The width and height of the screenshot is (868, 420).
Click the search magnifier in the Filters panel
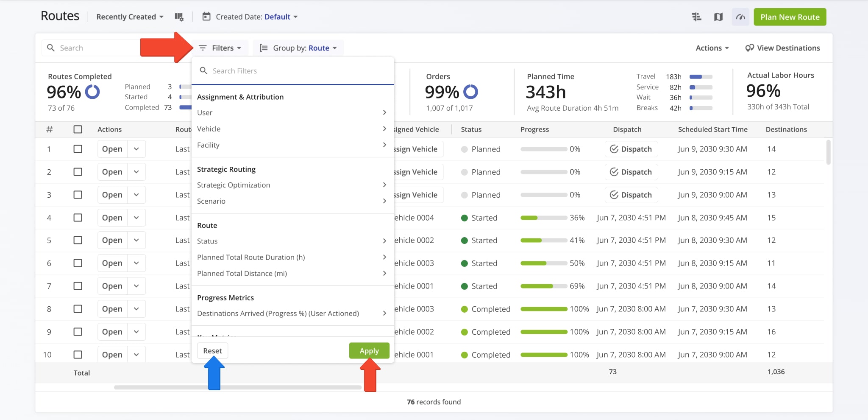pos(204,70)
